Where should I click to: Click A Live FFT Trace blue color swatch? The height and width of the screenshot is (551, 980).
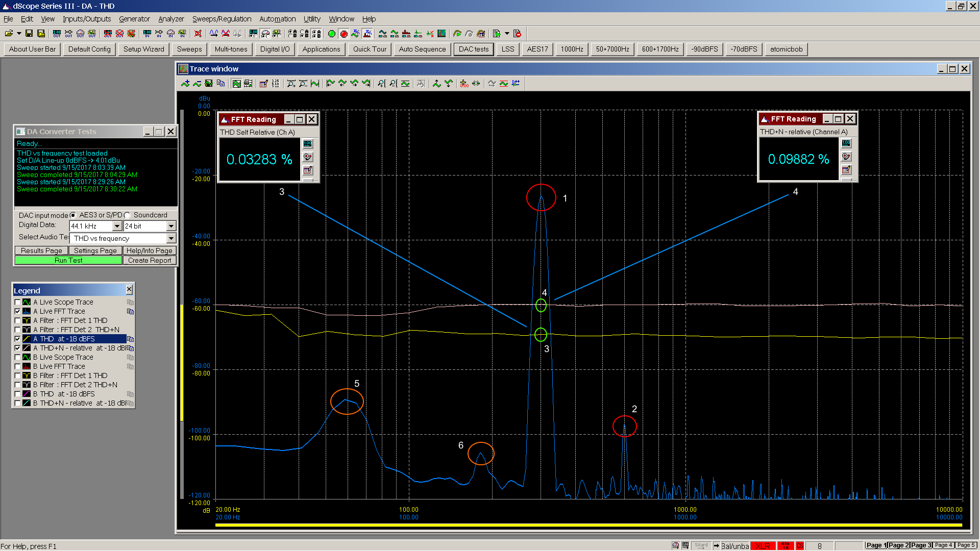pos(27,311)
